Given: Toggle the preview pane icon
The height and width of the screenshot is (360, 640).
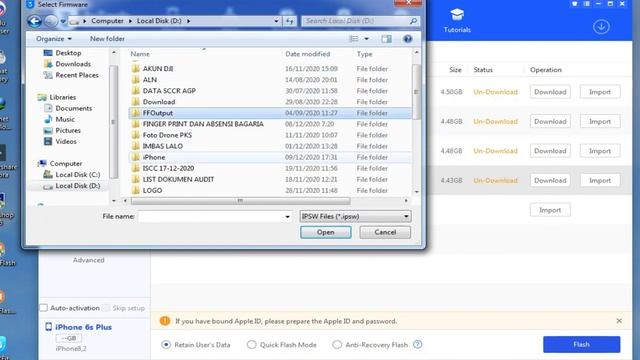Looking at the screenshot, I should (x=386, y=39).
